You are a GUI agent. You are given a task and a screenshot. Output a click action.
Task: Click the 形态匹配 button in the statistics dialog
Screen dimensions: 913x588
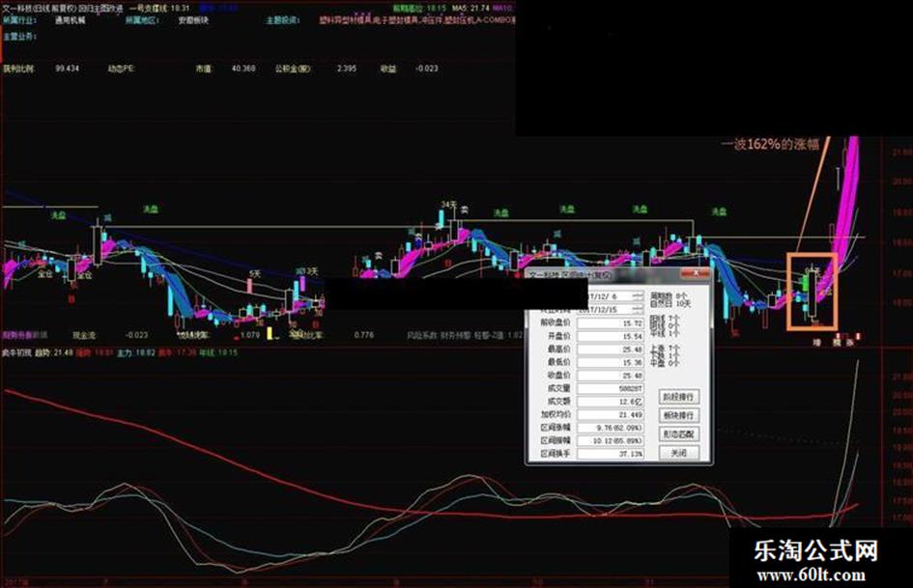pos(679,434)
